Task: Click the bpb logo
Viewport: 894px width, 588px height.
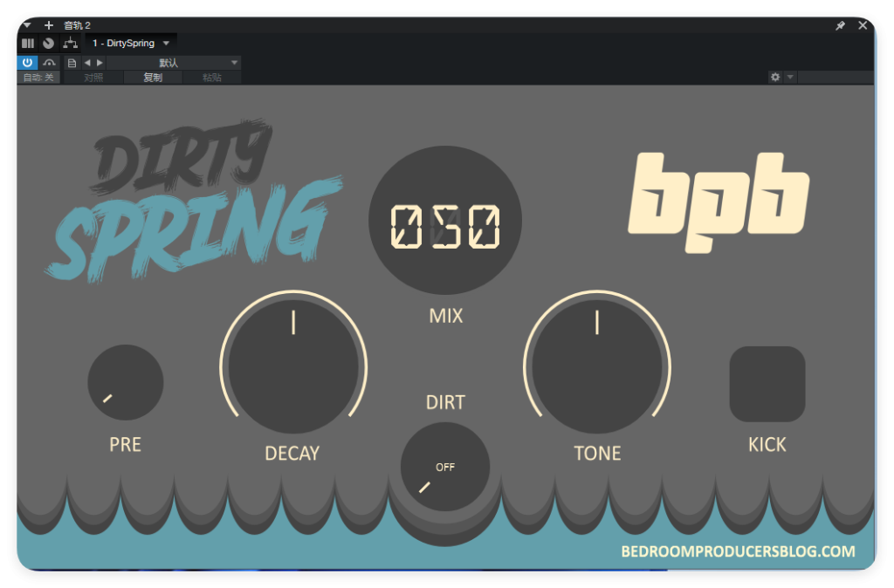Action: (719, 202)
